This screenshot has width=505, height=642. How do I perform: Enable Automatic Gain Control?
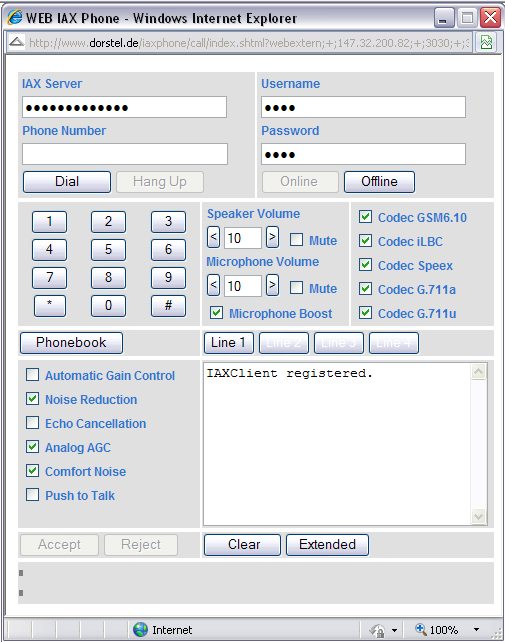(32, 375)
